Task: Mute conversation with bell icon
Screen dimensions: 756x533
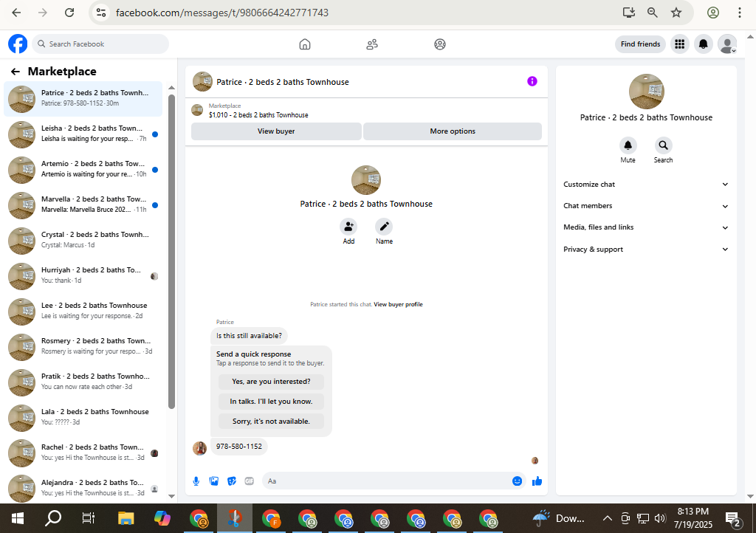Action: (628, 145)
